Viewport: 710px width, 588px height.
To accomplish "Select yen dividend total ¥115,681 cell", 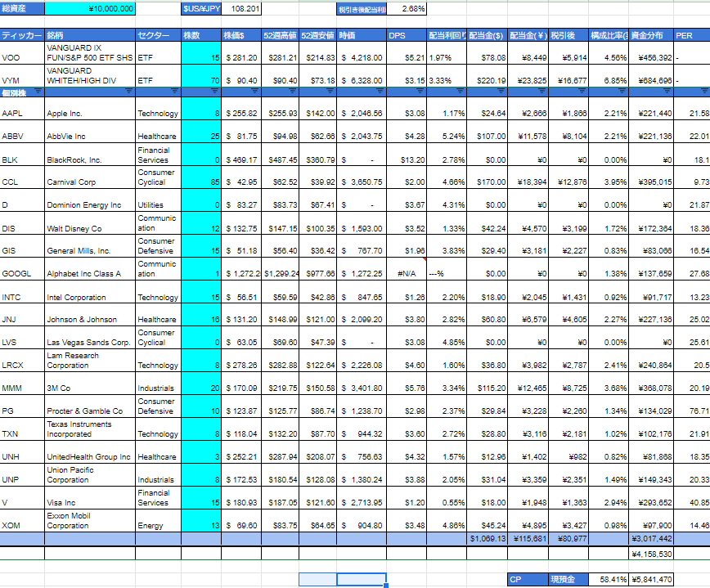I will click(528, 539).
